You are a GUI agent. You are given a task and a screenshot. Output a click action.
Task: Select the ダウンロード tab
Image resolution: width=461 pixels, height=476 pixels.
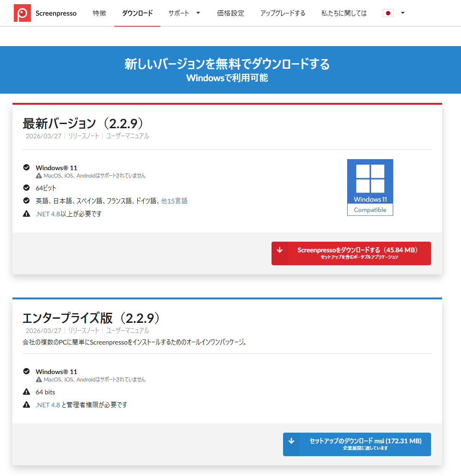137,13
